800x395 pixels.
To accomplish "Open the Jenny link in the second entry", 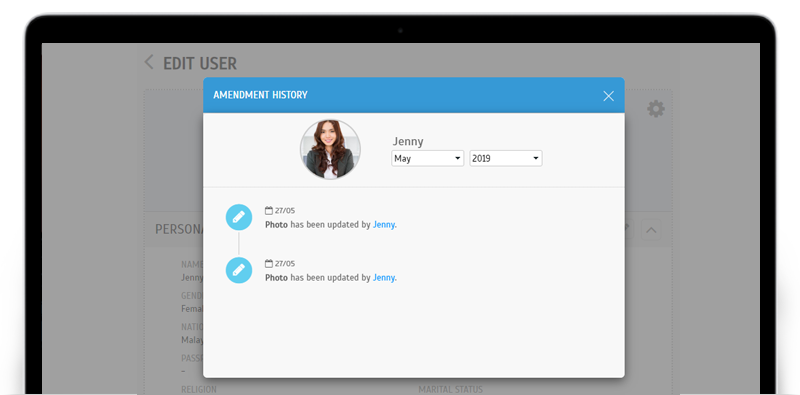I will (x=384, y=278).
